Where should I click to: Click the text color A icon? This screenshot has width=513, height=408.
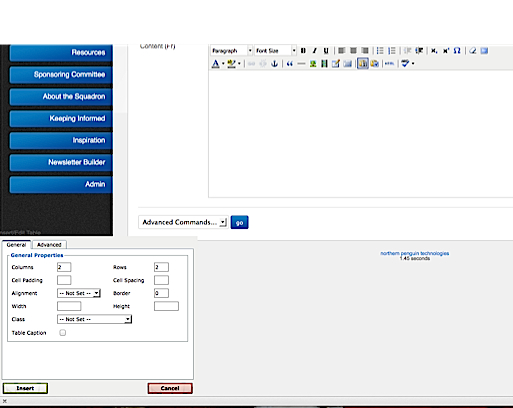[216, 63]
